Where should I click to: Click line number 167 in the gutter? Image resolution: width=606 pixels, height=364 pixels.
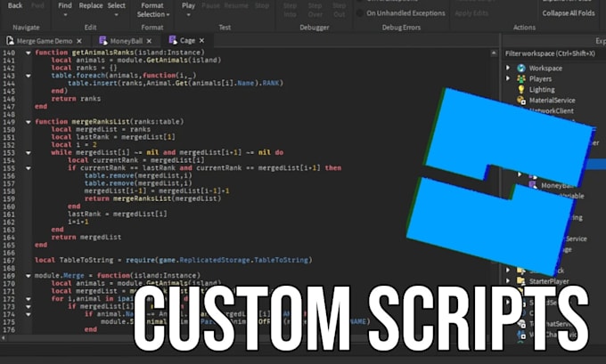coord(9,261)
